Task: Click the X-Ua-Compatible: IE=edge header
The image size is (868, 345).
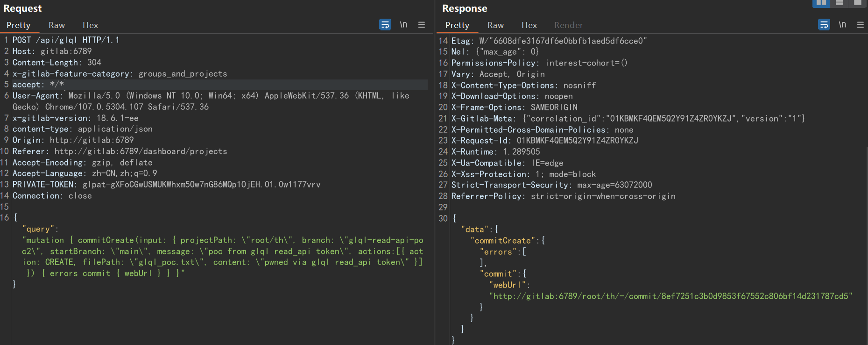Action: click(x=507, y=163)
